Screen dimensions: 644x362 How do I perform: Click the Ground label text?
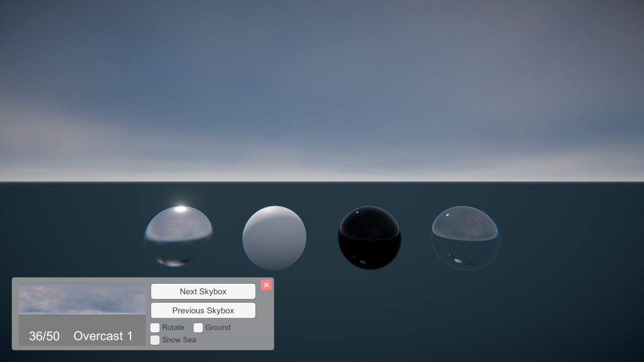pyautogui.click(x=217, y=327)
